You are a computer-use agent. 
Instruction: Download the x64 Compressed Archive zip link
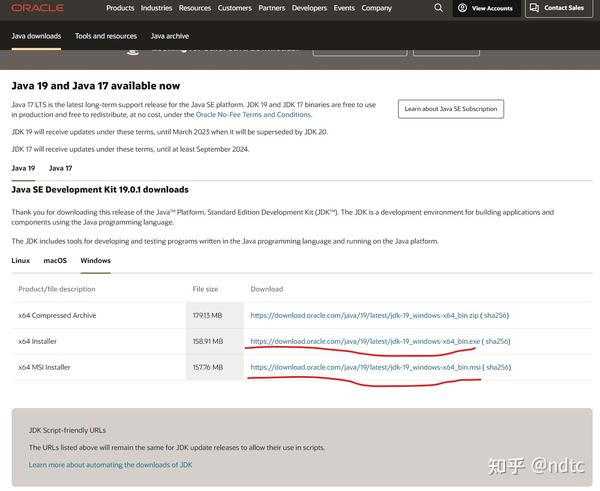pyautogui.click(x=364, y=315)
